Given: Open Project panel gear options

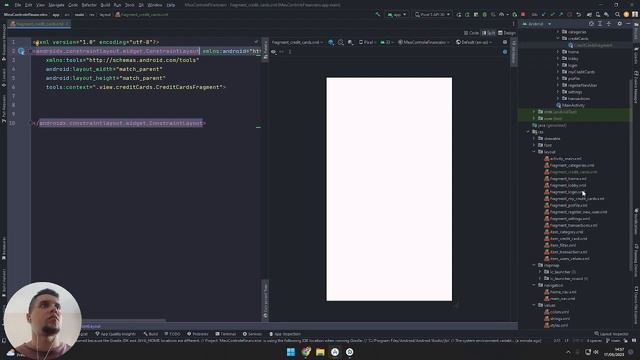Looking at the screenshot, I should (620, 24).
